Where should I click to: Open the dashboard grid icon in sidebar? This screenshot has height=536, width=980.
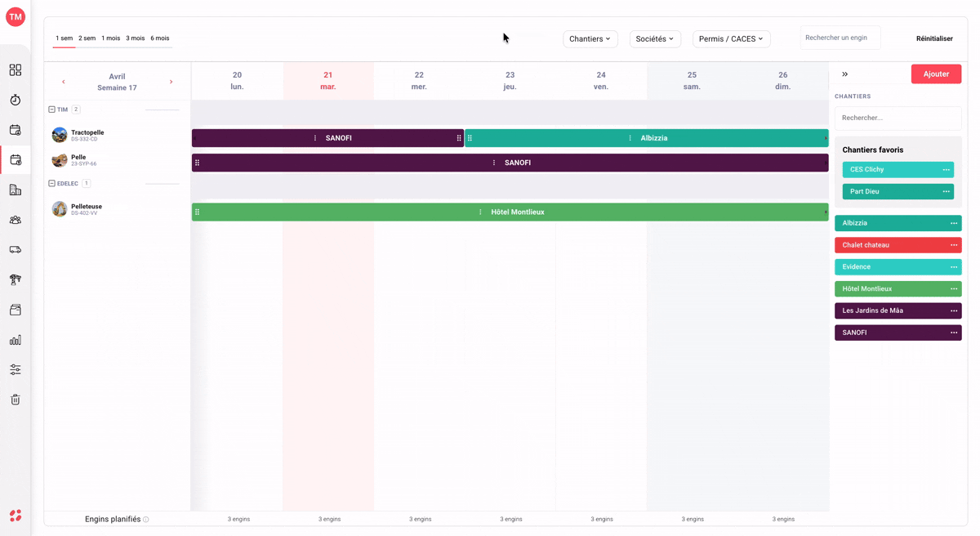tap(16, 70)
